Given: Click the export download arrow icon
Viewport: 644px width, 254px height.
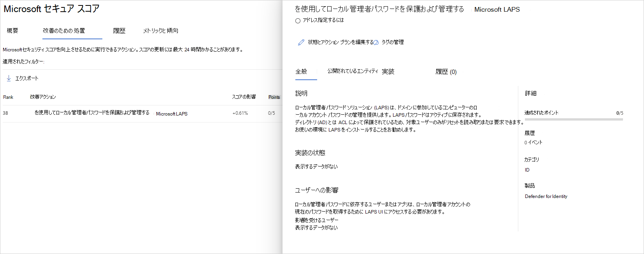Looking at the screenshot, I should point(9,79).
